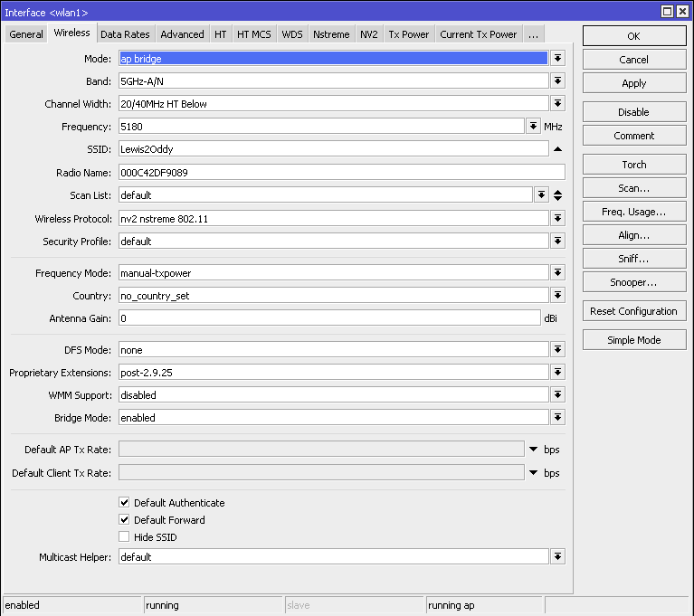Switch to the Tx Power tab
Image resolution: width=694 pixels, height=616 pixels.
click(x=408, y=34)
